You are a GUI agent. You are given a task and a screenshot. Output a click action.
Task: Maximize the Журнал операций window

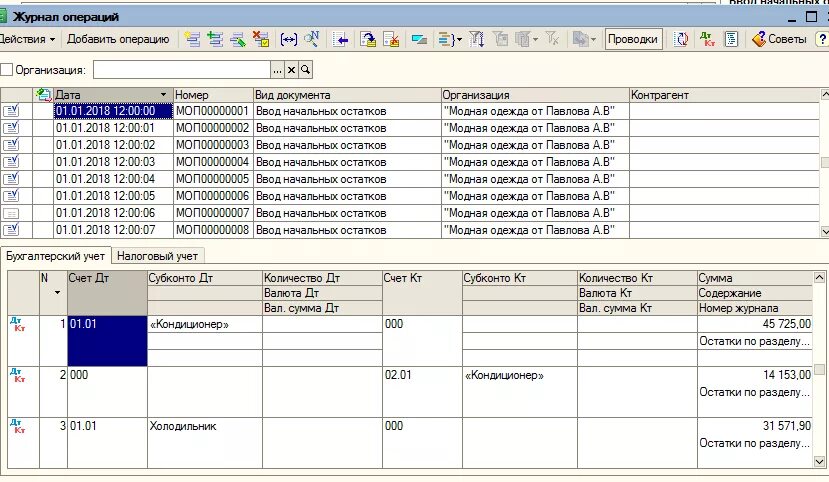pyautogui.click(x=812, y=17)
